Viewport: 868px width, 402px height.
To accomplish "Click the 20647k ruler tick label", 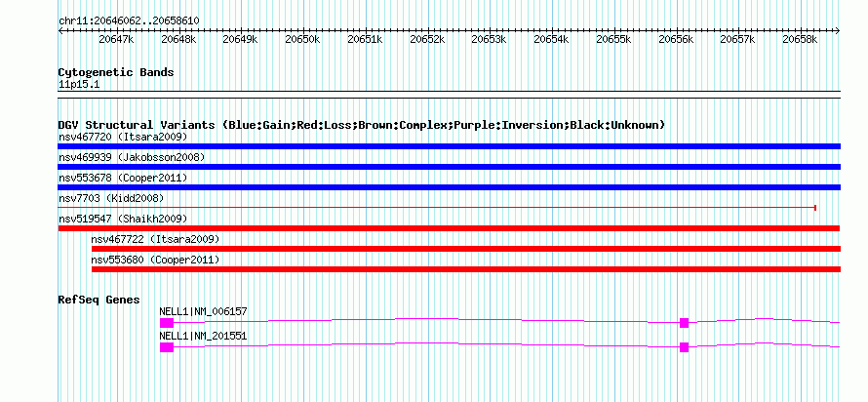I will point(116,40).
